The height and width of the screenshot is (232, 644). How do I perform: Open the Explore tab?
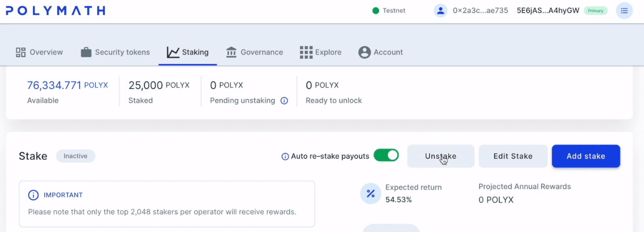(x=320, y=52)
